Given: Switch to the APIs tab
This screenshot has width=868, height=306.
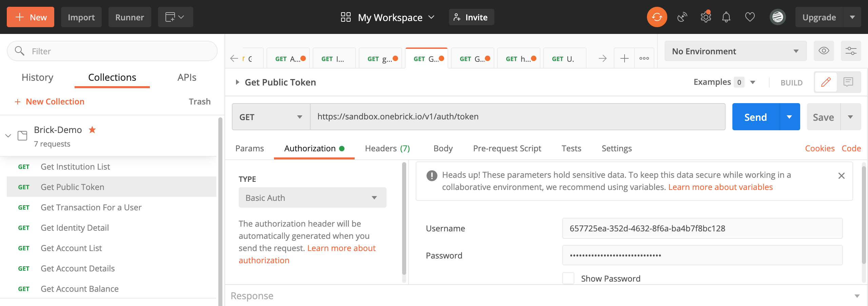Looking at the screenshot, I should pos(187,77).
